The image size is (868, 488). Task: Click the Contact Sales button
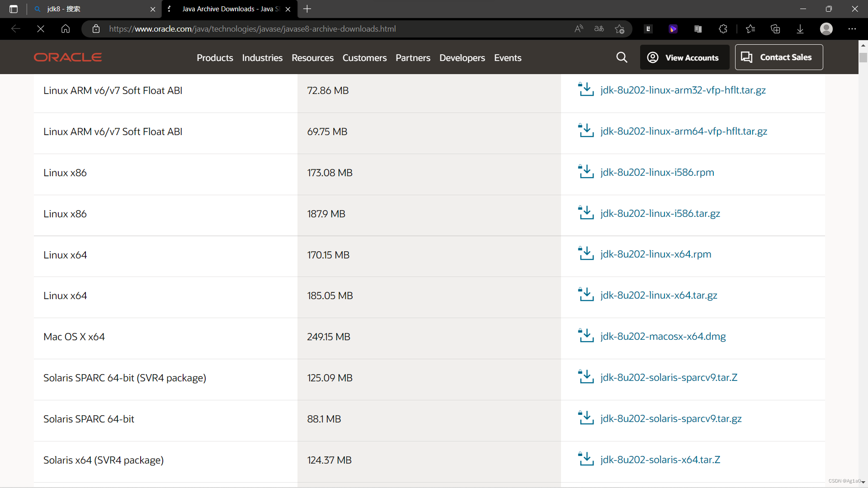pyautogui.click(x=778, y=57)
